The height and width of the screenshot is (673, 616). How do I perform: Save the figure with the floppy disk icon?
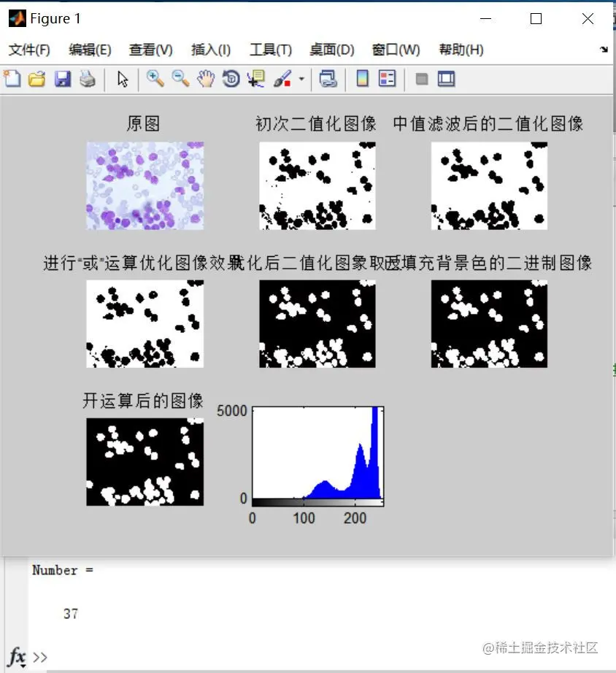coord(63,79)
